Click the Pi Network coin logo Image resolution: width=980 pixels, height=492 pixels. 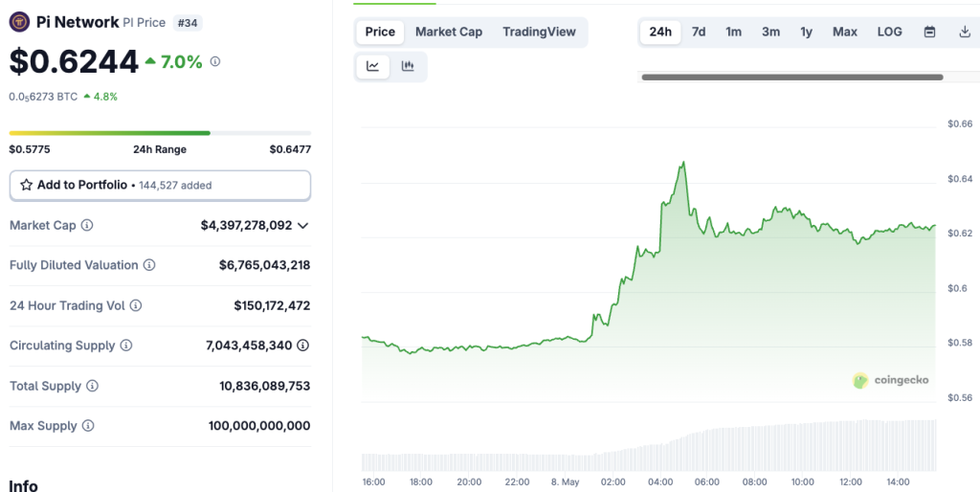(x=19, y=23)
